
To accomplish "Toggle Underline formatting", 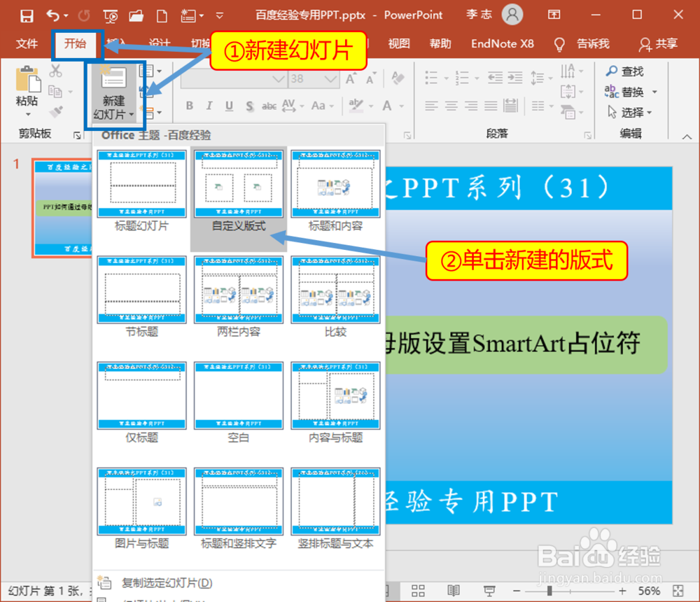I will tap(229, 106).
